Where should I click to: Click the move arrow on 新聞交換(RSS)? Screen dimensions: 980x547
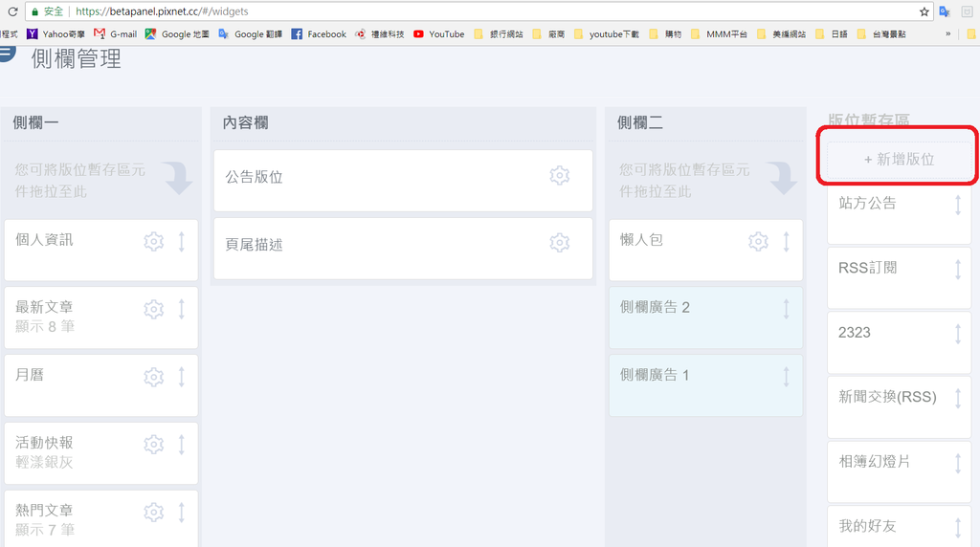point(958,399)
